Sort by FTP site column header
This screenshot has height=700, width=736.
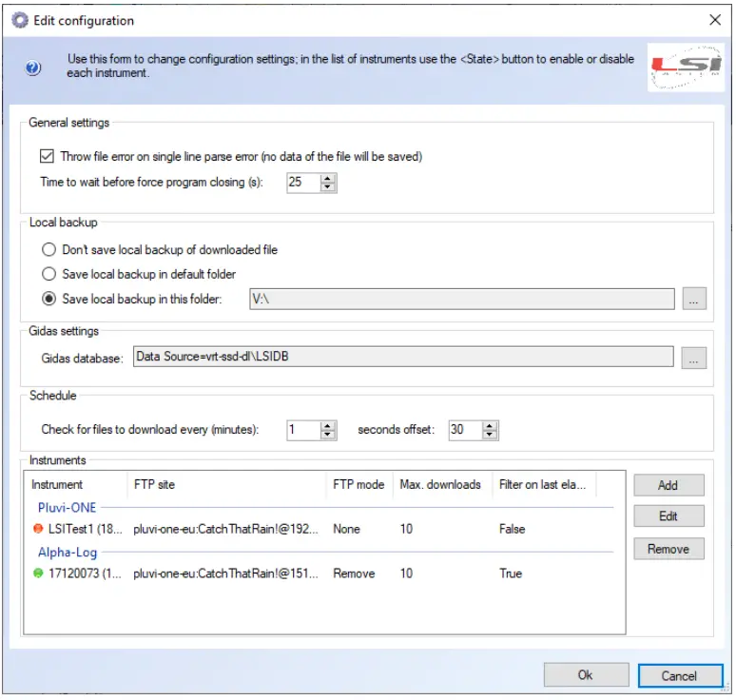[228, 485]
